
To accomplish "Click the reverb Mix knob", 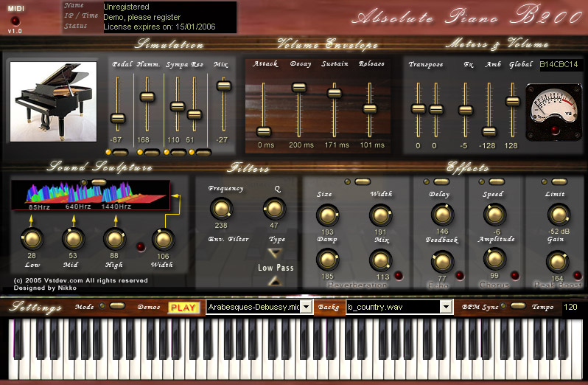I will pyautogui.click(x=381, y=260).
